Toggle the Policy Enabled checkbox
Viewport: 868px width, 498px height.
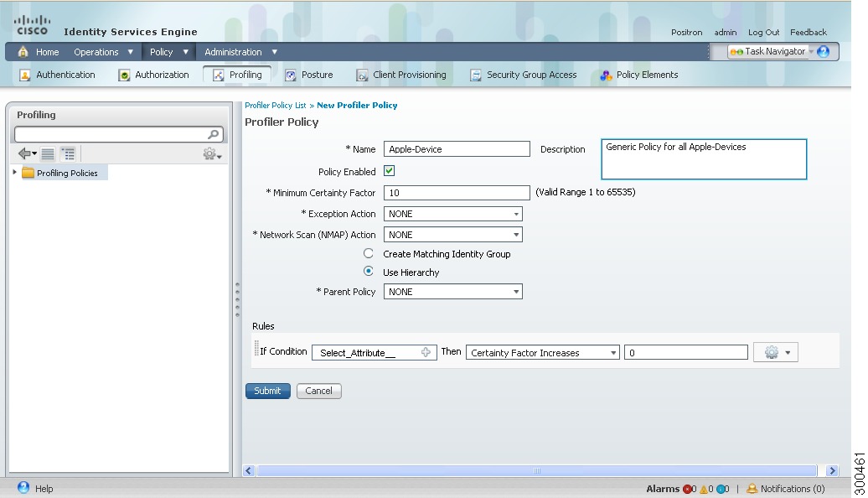tap(389, 171)
